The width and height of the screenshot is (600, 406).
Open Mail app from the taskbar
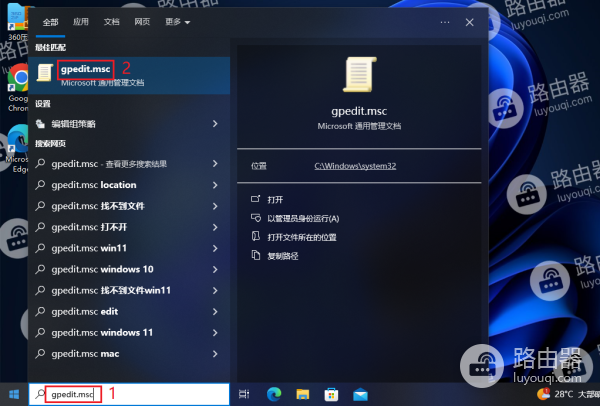[x=360, y=395]
